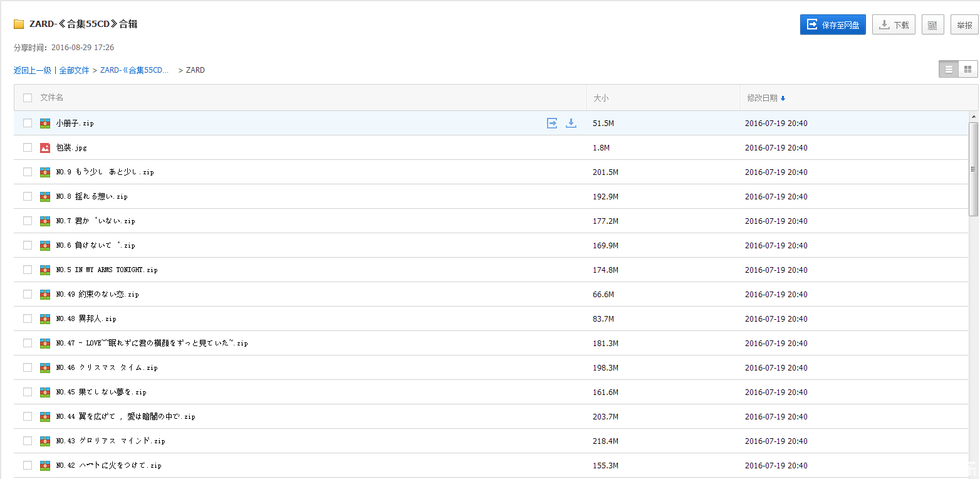
Task: Check the box for NO.5 IN MY ARMS TONIGHT.zip
Action: point(28,270)
